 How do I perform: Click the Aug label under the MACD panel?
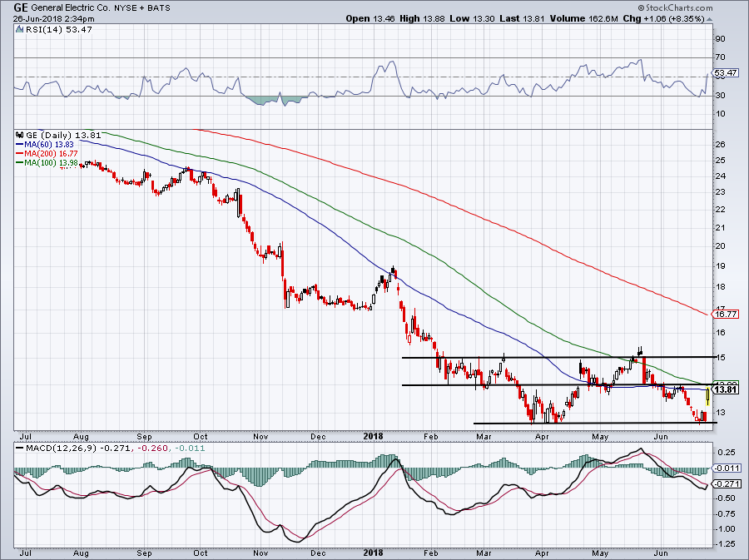click(x=82, y=553)
